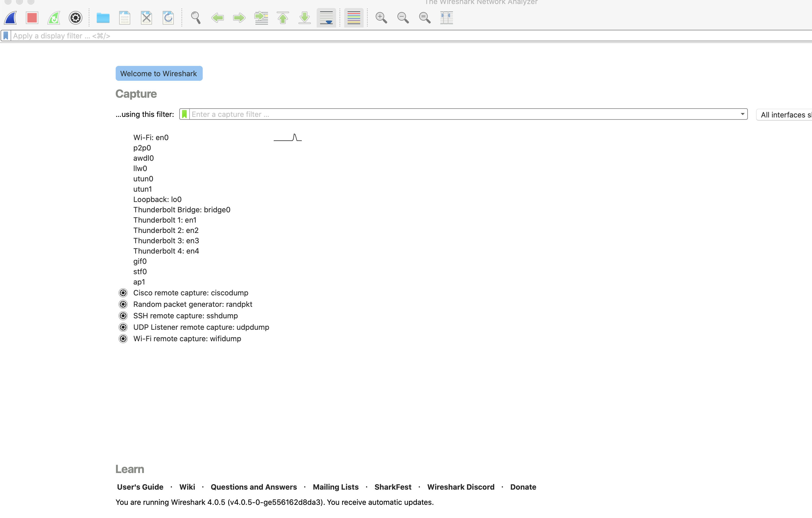
Task: Click the gear icon beside ciscodump
Action: [x=123, y=293]
